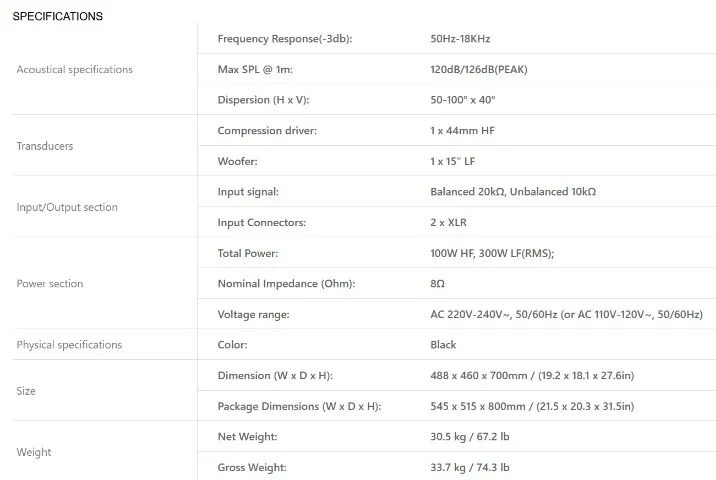This screenshot has width=716, height=480.
Task: Click the Size category label
Action: [x=26, y=391]
